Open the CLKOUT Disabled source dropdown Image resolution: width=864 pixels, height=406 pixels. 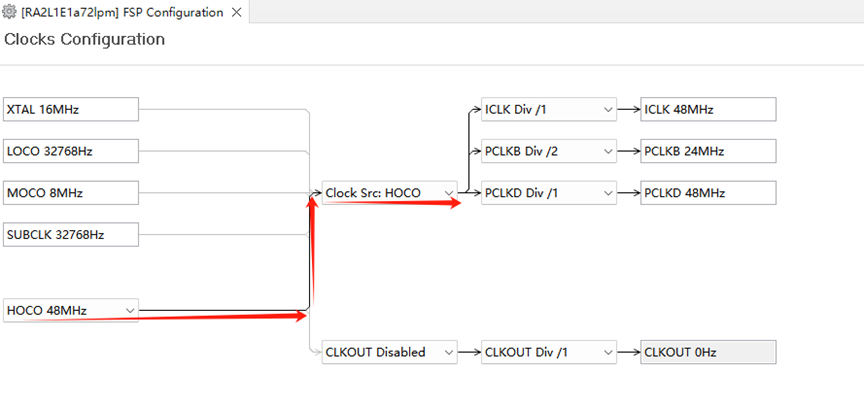point(390,352)
